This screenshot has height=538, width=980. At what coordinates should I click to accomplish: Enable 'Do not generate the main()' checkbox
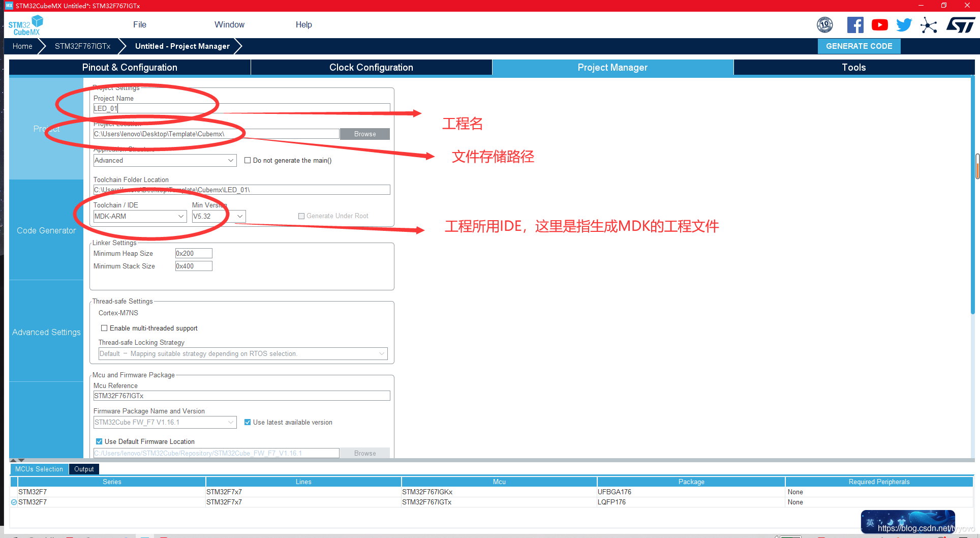(x=248, y=160)
